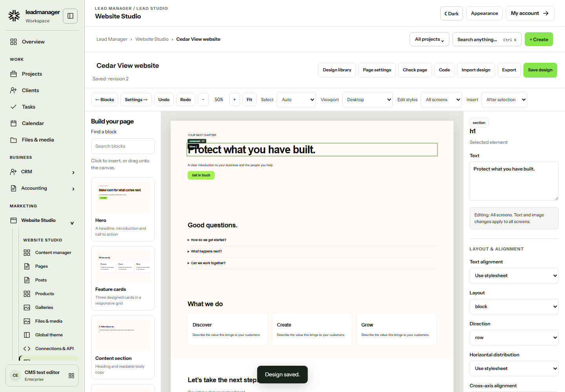565x392 pixels.
Task: Expand the Accounting submenu chevron
Action: click(x=73, y=189)
